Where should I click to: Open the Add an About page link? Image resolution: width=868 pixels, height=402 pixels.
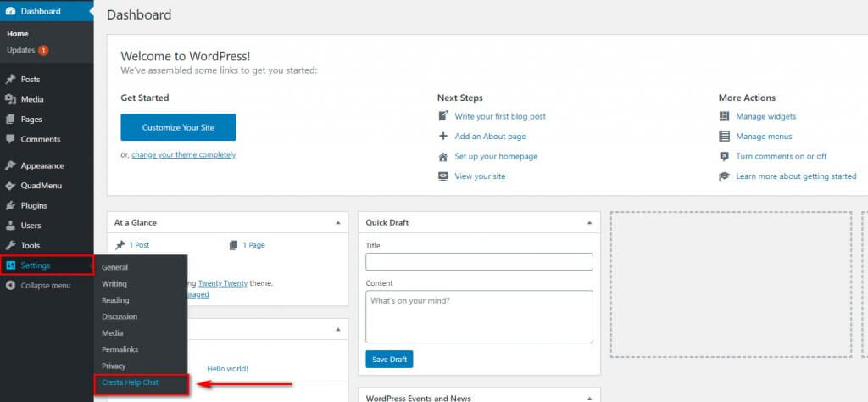click(x=491, y=137)
